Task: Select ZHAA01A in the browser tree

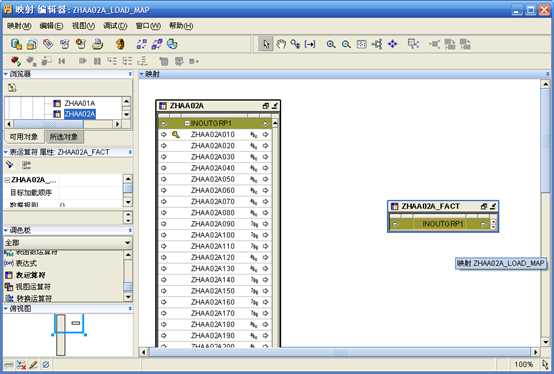Action: point(80,103)
